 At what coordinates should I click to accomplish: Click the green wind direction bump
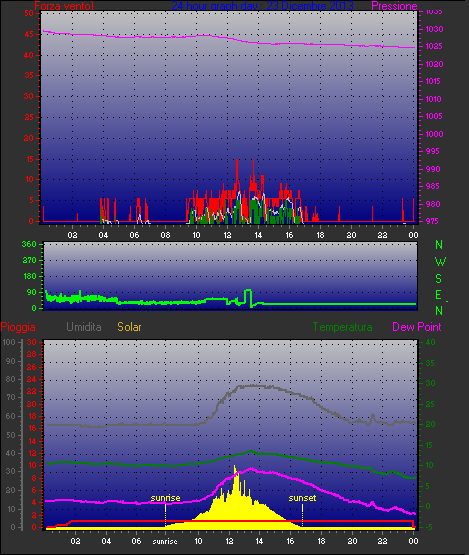tap(248, 297)
